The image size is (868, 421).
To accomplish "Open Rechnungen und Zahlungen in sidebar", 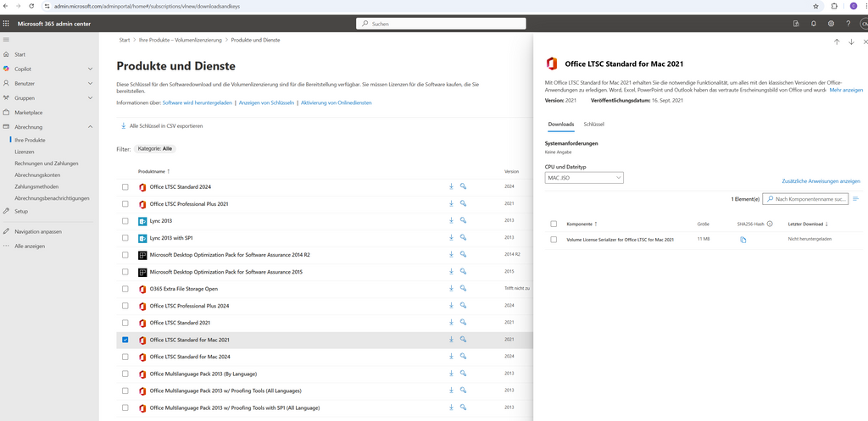I will [47, 163].
